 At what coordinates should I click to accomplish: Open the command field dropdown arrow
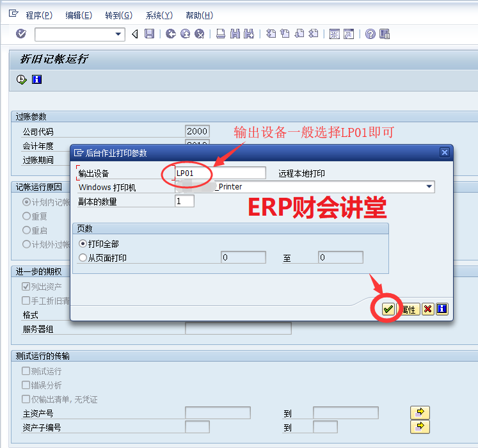118,34
